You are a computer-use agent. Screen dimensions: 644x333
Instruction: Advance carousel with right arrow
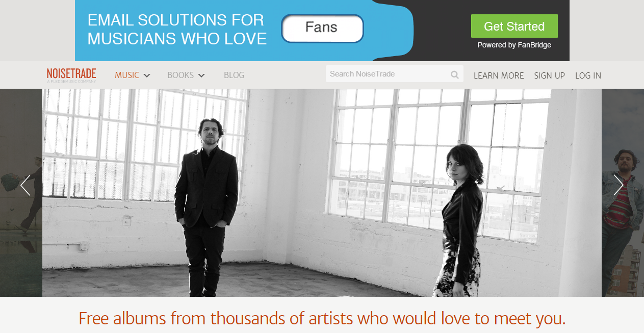(619, 185)
